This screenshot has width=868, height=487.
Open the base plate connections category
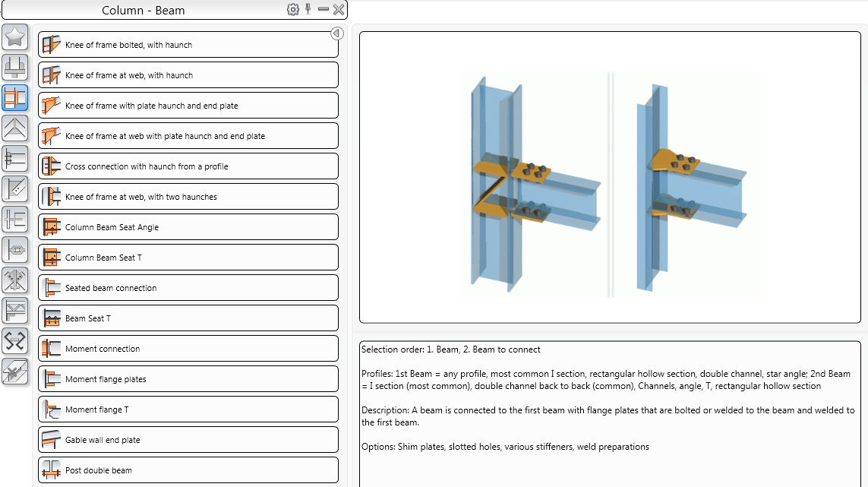(15, 68)
